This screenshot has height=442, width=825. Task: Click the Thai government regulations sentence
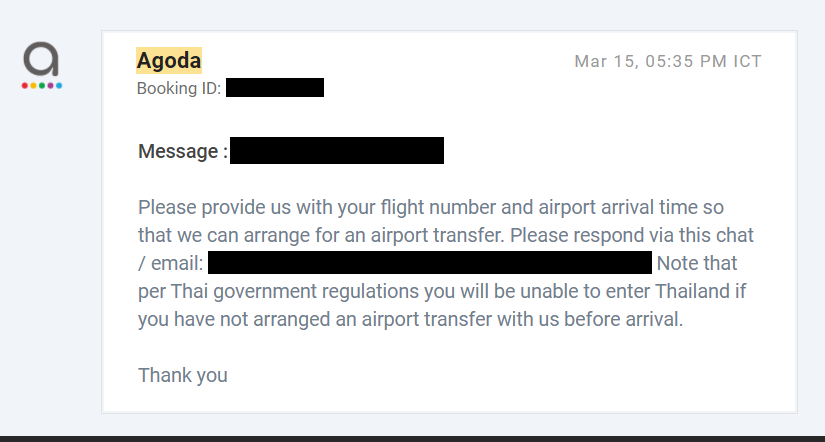click(442, 291)
